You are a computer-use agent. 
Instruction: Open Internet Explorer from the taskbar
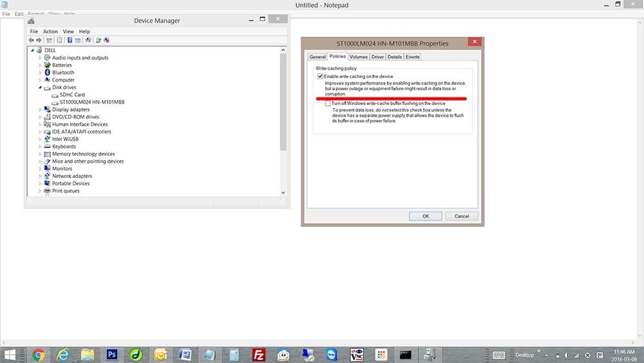[63, 355]
